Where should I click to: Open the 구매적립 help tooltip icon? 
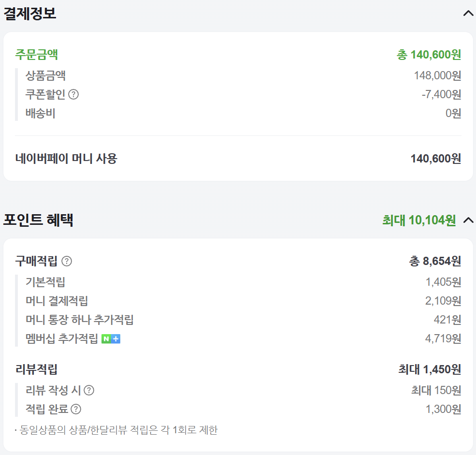point(67,262)
